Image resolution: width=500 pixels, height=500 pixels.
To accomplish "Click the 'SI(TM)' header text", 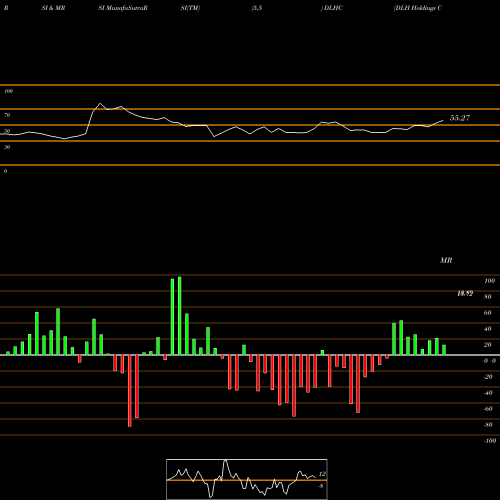I will tap(190, 8).
